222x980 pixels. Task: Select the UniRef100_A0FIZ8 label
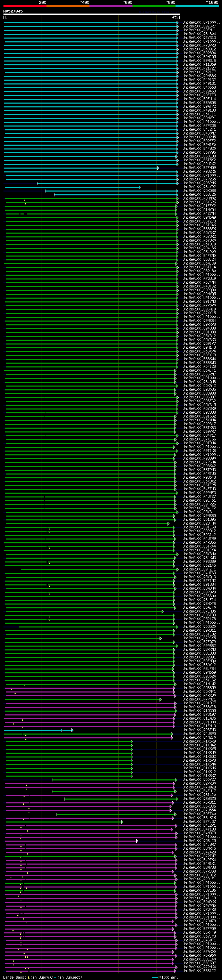click(199, 367)
